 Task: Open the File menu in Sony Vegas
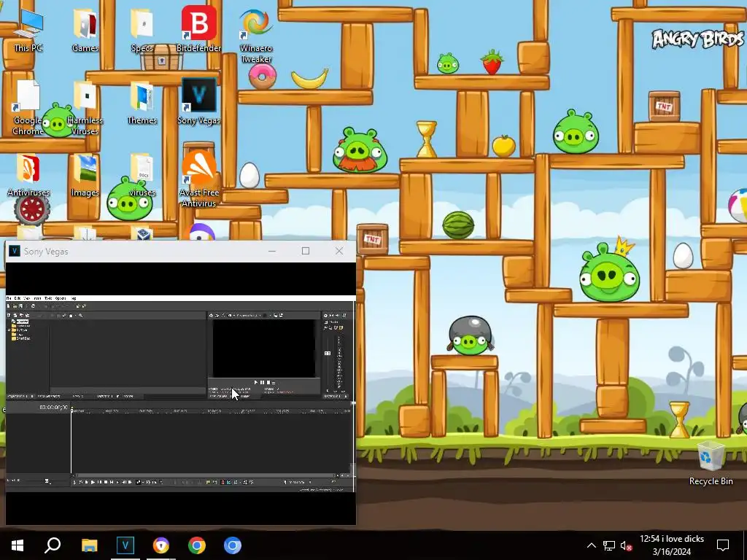pos(9,298)
